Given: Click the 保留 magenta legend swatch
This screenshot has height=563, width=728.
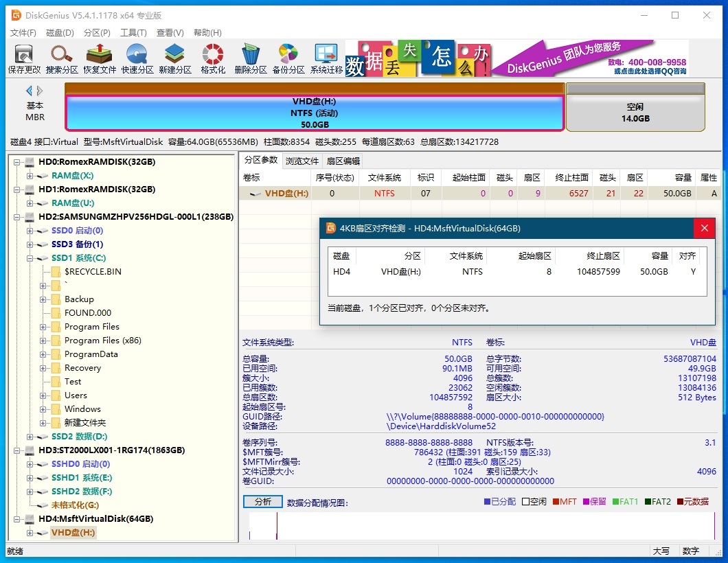Looking at the screenshot, I should [587, 502].
